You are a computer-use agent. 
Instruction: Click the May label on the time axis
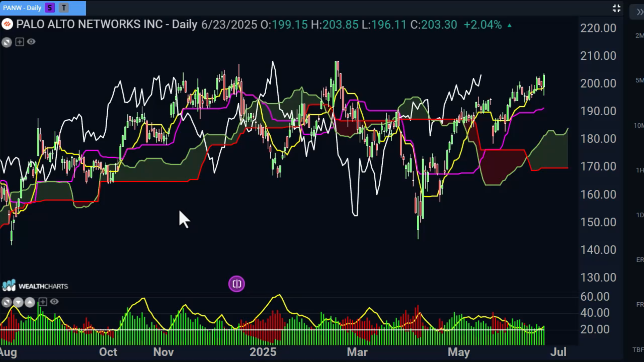click(x=459, y=352)
